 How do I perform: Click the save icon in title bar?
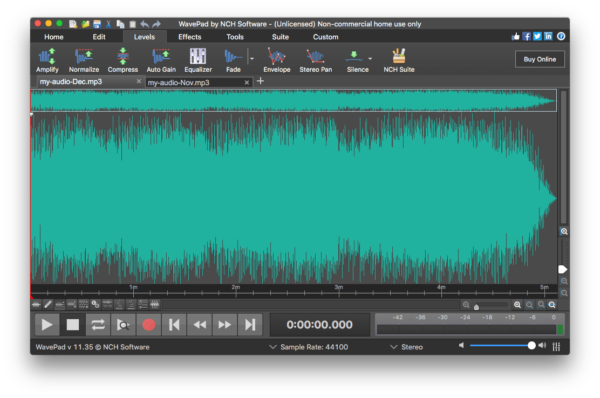click(x=97, y=24)
